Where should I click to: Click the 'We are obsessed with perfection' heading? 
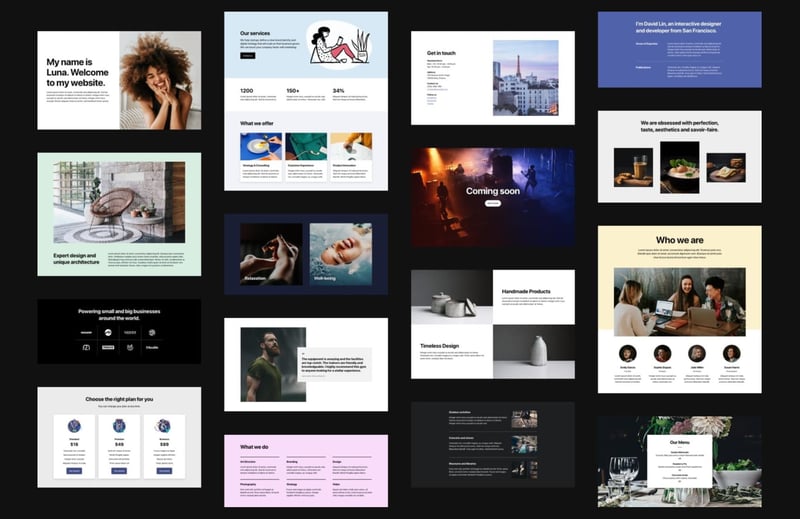coord(680,126)
